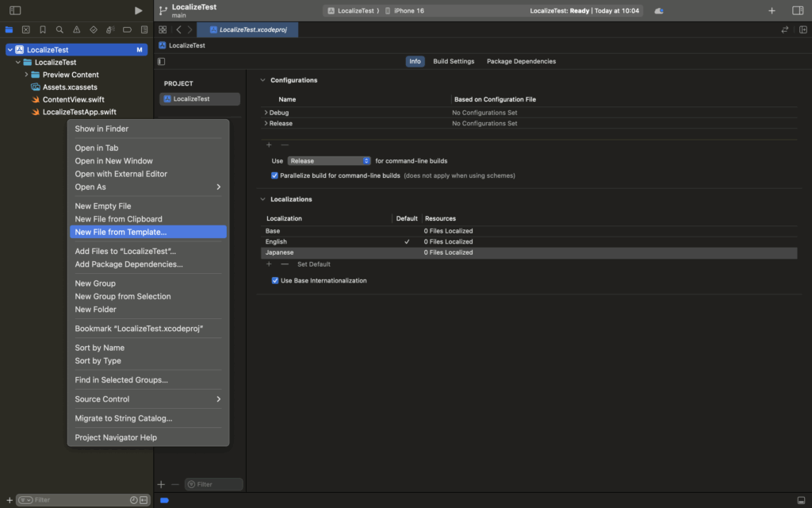Expand the Open As submenu
Screen dimensions: 812x508
pos(148,187)
